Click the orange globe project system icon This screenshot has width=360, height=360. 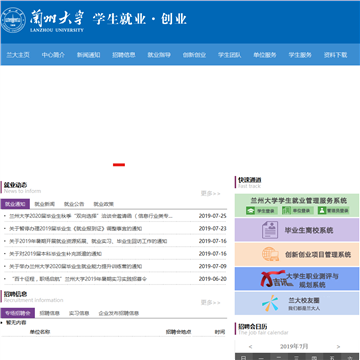pos(270,254)
